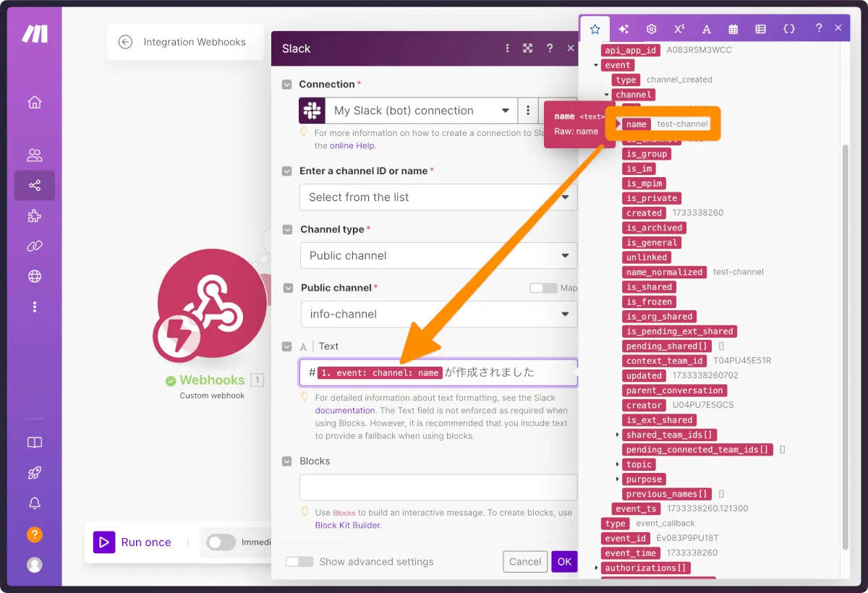This screenshot has height=593, width=868.
Task: Open the Home icon in sidebar
Action: (34, 102)
